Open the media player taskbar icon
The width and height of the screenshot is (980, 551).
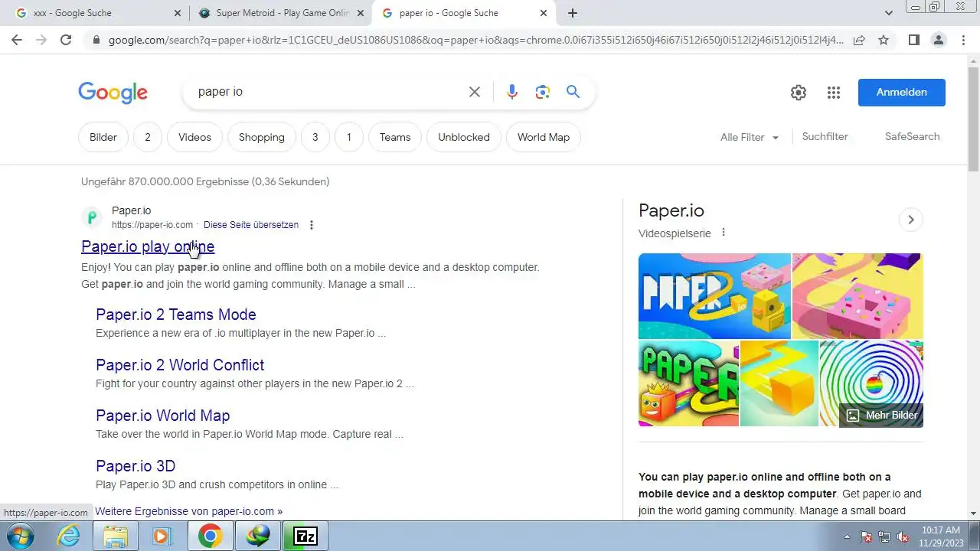pos(162,536)
